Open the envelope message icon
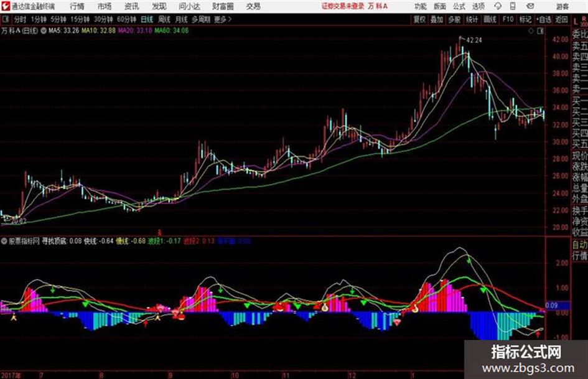 tap(530, 6)
